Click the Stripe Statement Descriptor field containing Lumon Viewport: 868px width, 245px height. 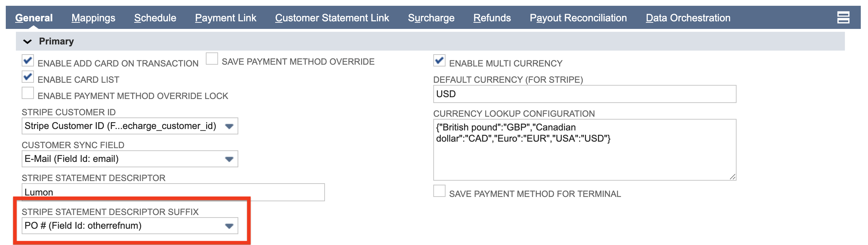[173, 192]
